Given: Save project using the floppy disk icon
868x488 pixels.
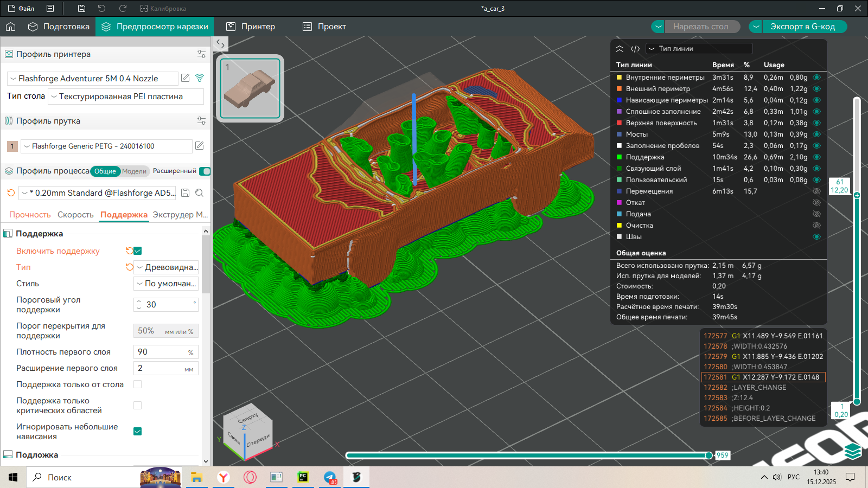Looking at the screenshot, I should coord(81,9).
